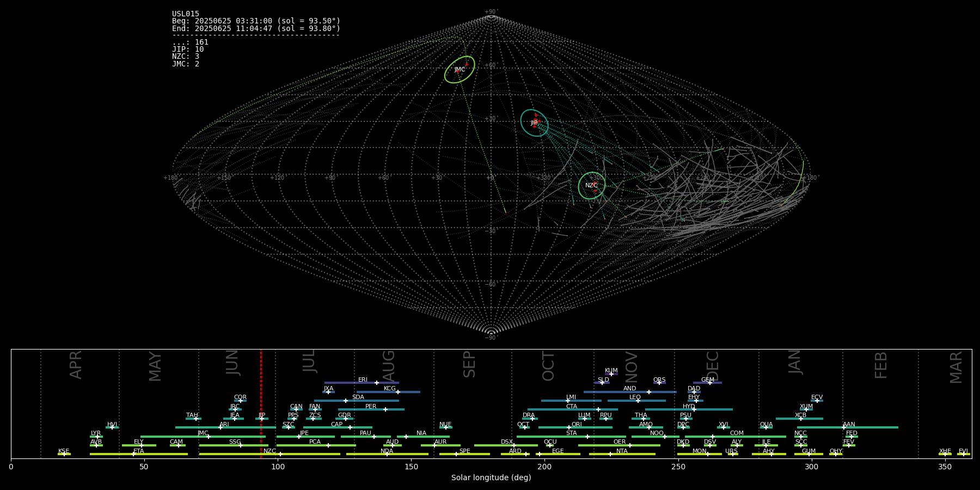The height and width of the screenshot is (490, 980).
Task: Click the 'AUG' month label
Action: 388,365
